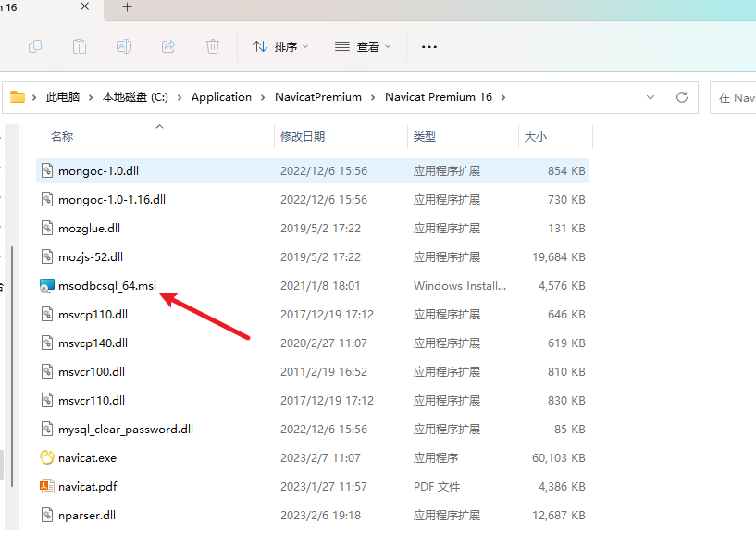Click the delete trash can icon
Image resolution: width=756 pixels, height=549 pixels.
213,46
